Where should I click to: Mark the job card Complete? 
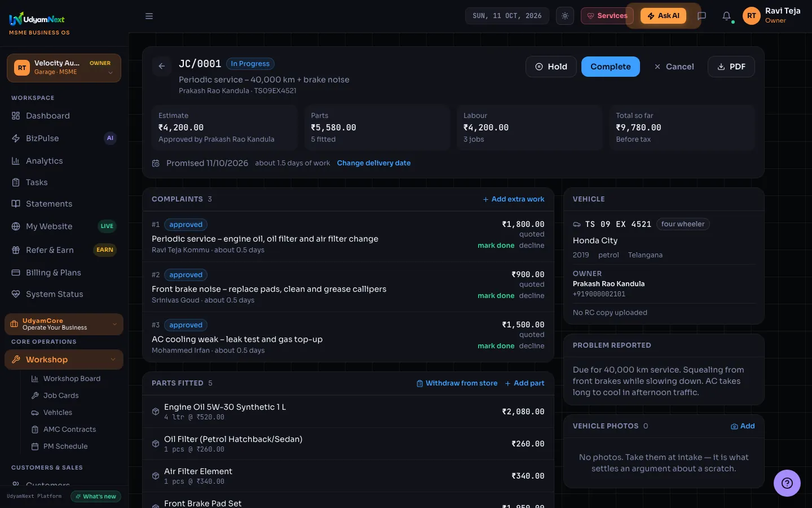coord(611,67)
